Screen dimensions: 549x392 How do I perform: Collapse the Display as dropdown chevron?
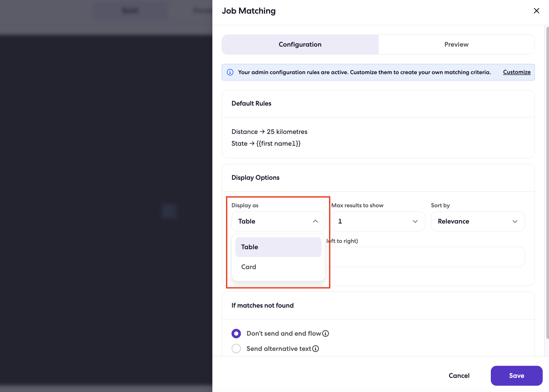315,221
